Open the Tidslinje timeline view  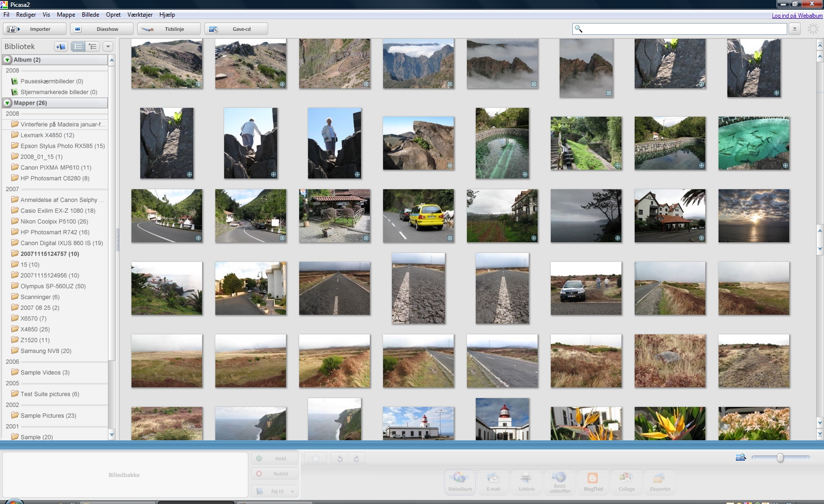pyautogui.click(x=169, y=29)
